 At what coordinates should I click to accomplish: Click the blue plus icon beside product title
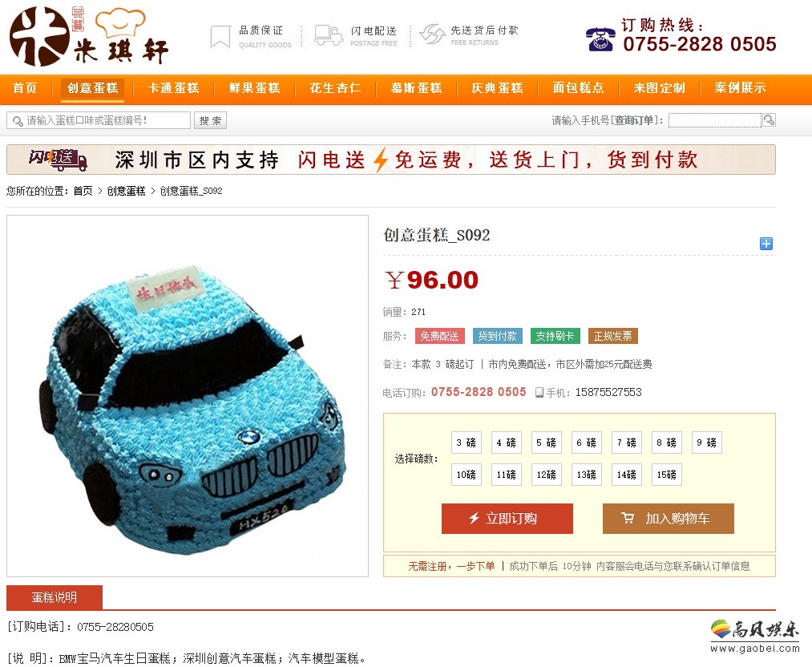click(766, 244)
